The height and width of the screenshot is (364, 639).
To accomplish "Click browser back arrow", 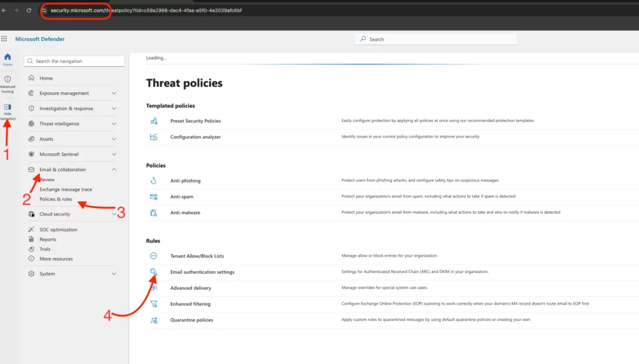I will tap(4, 10).
